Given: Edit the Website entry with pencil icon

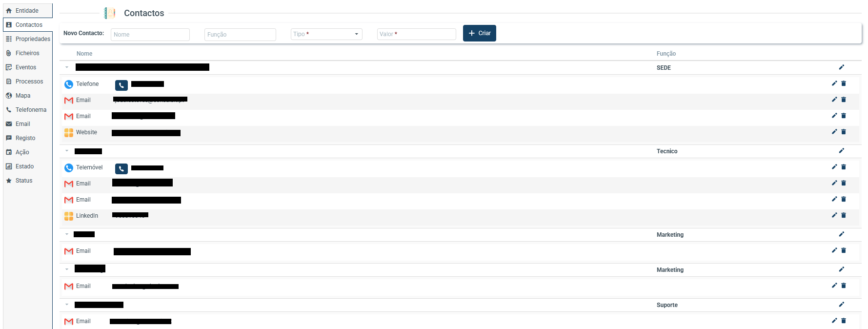Looking at the screenshot, I should [x=834, y=132].
